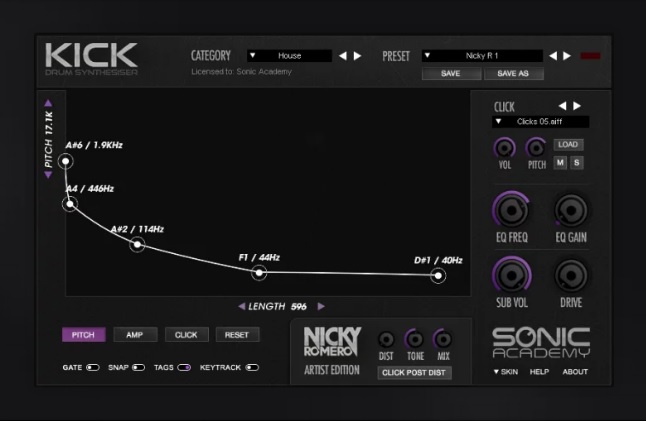Open the About menu
The width and height of the screenshot is (646, 421).
(x=575, y=372)
